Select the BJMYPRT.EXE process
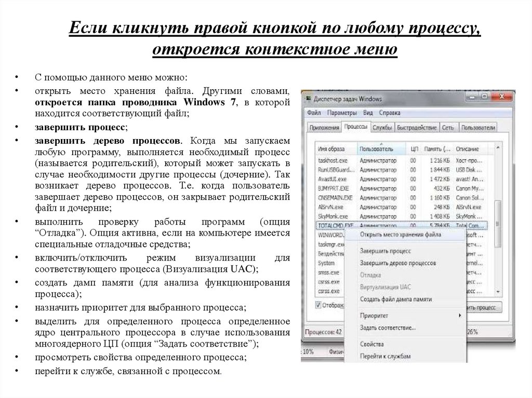The image size is (532, 398). tap(401, 188)
